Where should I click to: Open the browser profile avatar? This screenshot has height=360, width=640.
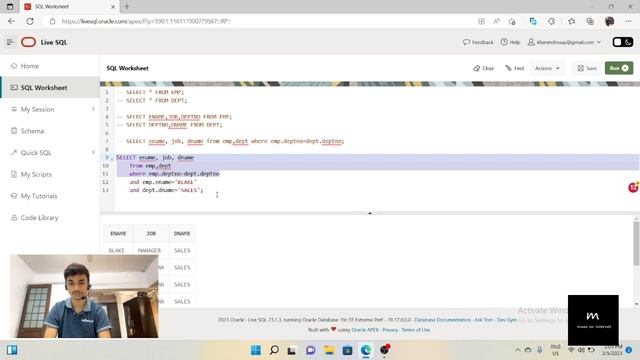click(x=609, y=21)
